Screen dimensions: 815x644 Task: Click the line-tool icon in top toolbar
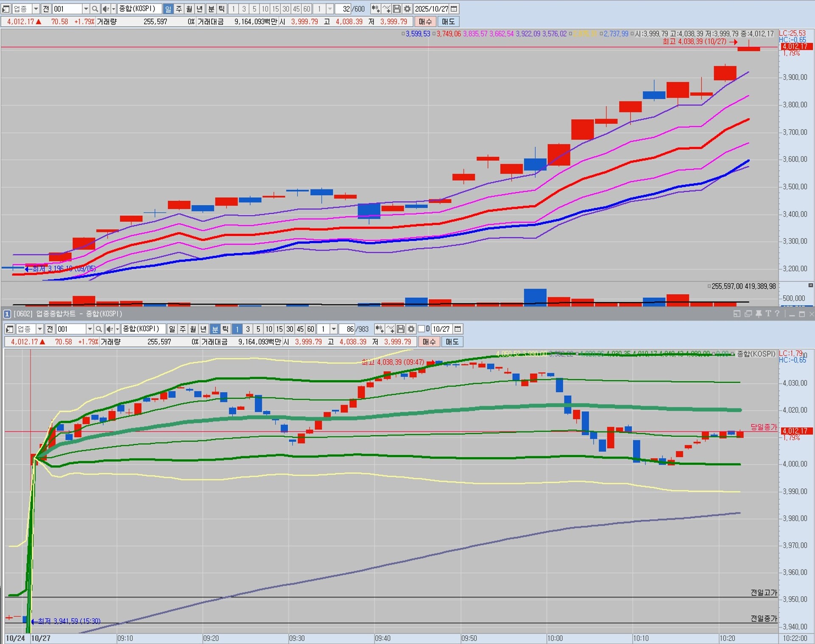point(386,9)
